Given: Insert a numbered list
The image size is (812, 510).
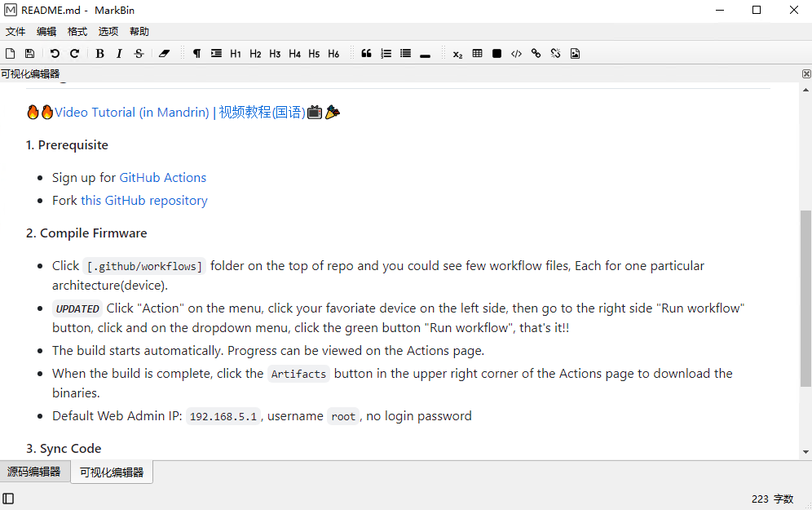Looking at the screenshot, I should 386,53.
